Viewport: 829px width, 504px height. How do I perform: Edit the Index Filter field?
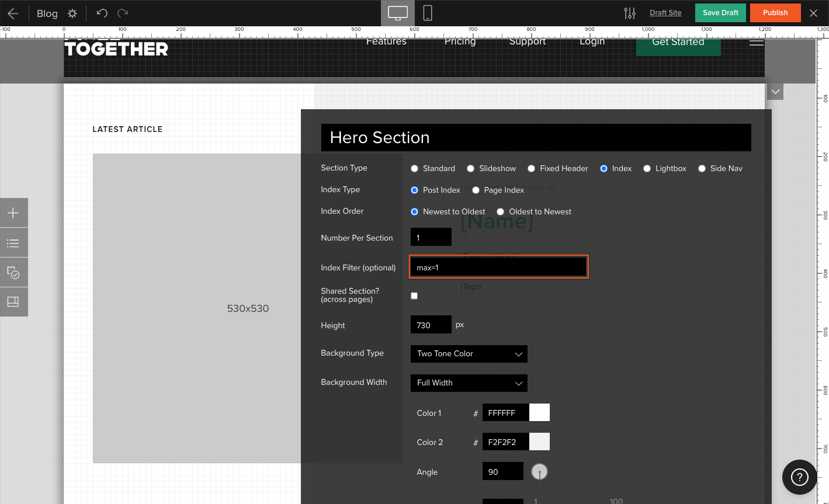point(498,266)
